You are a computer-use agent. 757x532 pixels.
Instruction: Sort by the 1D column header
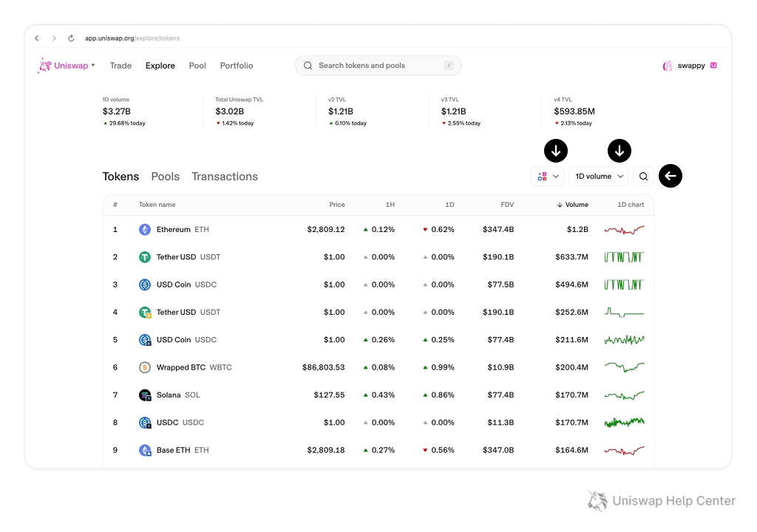(x=449, y=205)
